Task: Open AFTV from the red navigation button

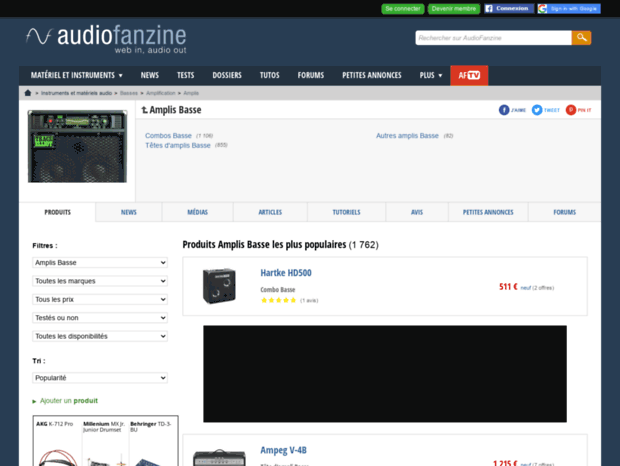Action: coord(469,75)
